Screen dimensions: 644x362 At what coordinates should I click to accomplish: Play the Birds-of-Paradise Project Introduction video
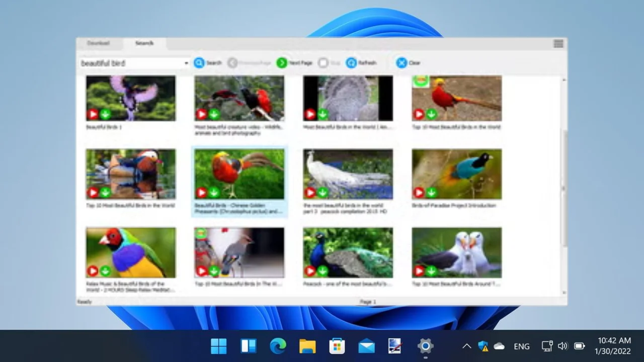(x=419, y=193)
